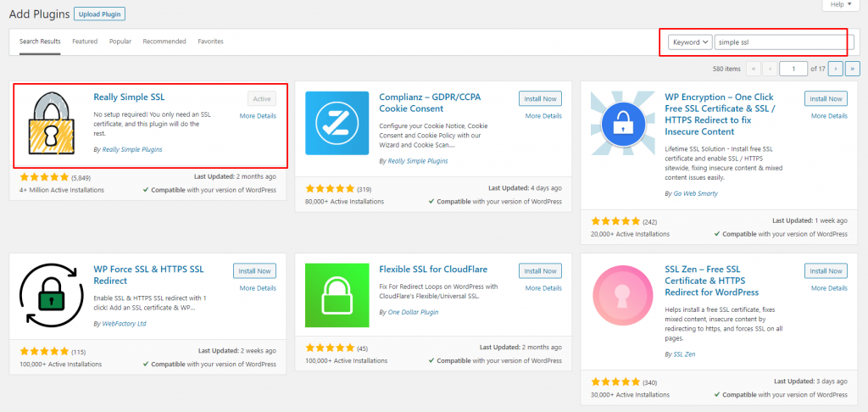The height and width of the screenshot is (412, 868).
Task: Click the current page number field
Action: point(793,69)
